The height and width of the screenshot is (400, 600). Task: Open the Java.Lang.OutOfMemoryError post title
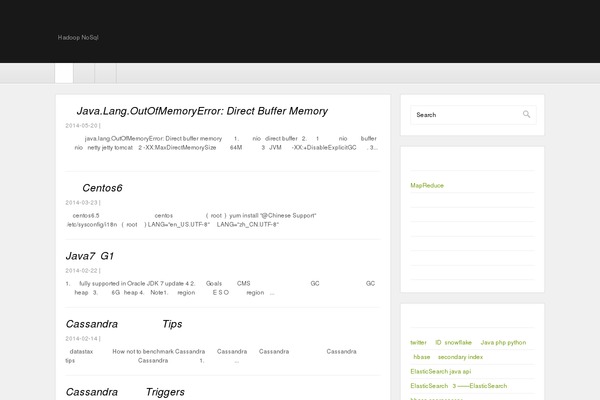202,111
